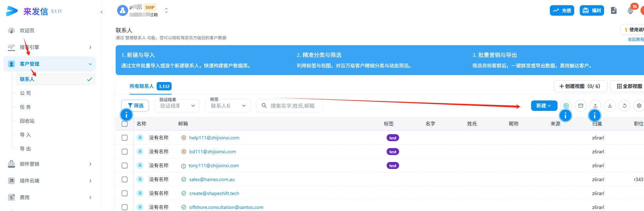Open the 标签 dropdown filter

tap(228, 106)
